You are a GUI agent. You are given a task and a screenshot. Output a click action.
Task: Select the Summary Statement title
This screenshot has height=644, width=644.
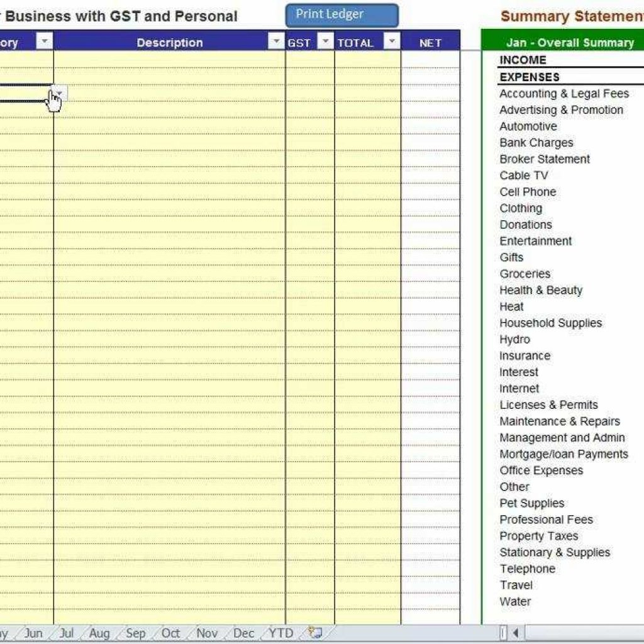[572, 16]
